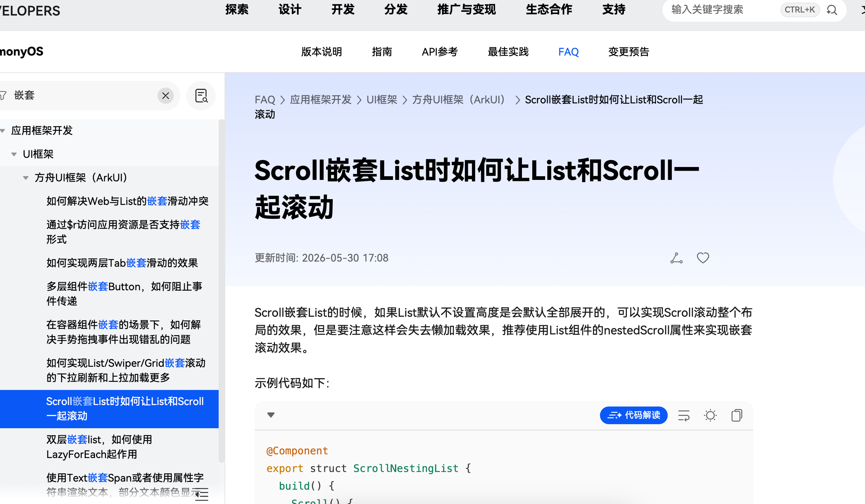Open 探索 in the top menu
Screen dimensions: 865x504
237,10
